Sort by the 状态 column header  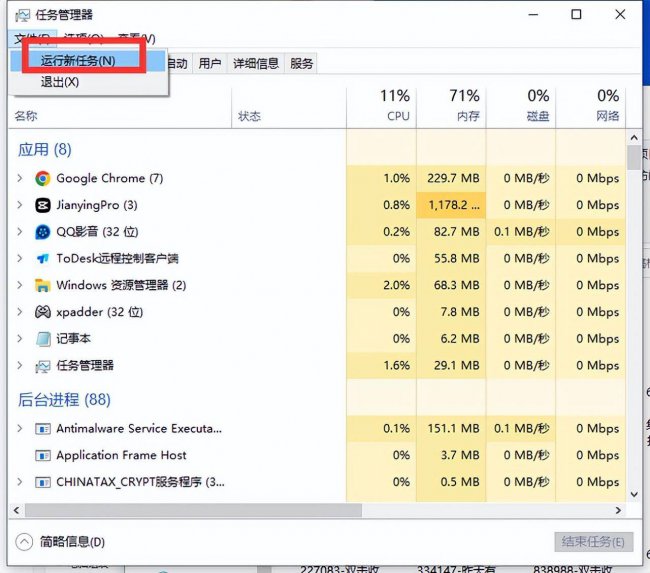(x=289, y=107)
